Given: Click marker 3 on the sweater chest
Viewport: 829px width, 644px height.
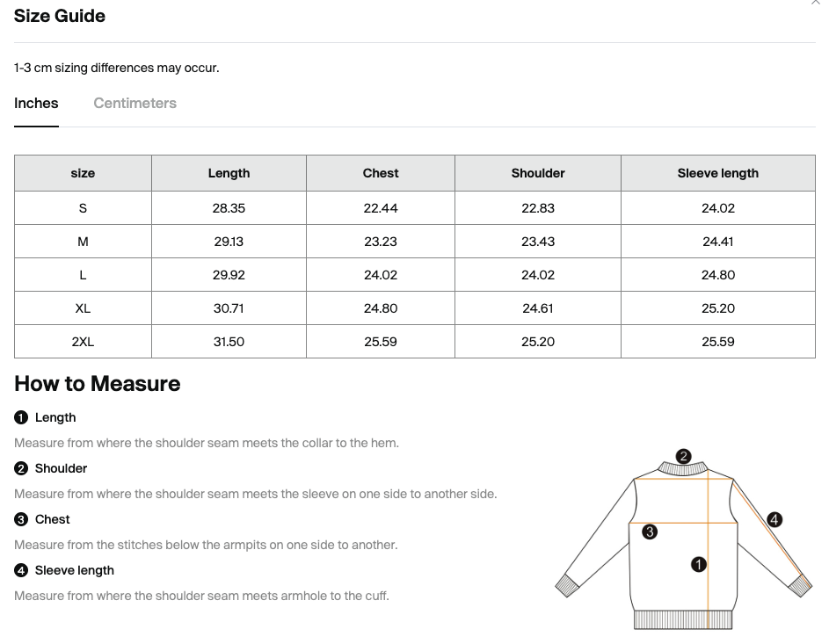Looking at the screenshot, I should pos(650,532).
